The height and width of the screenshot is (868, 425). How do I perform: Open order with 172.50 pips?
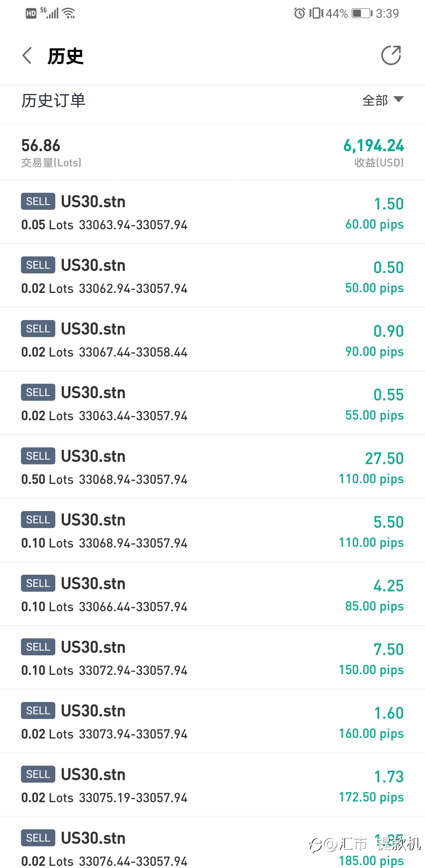212,785
